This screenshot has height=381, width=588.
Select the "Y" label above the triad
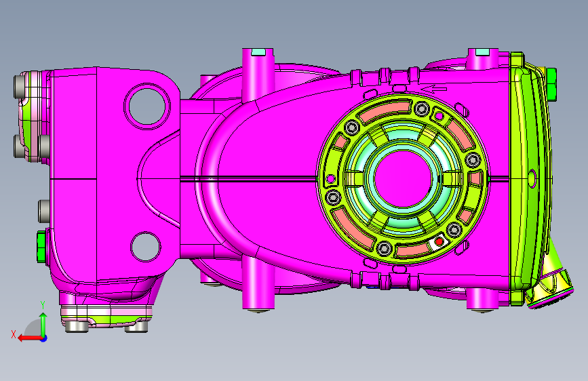click(x=43, y=305)
